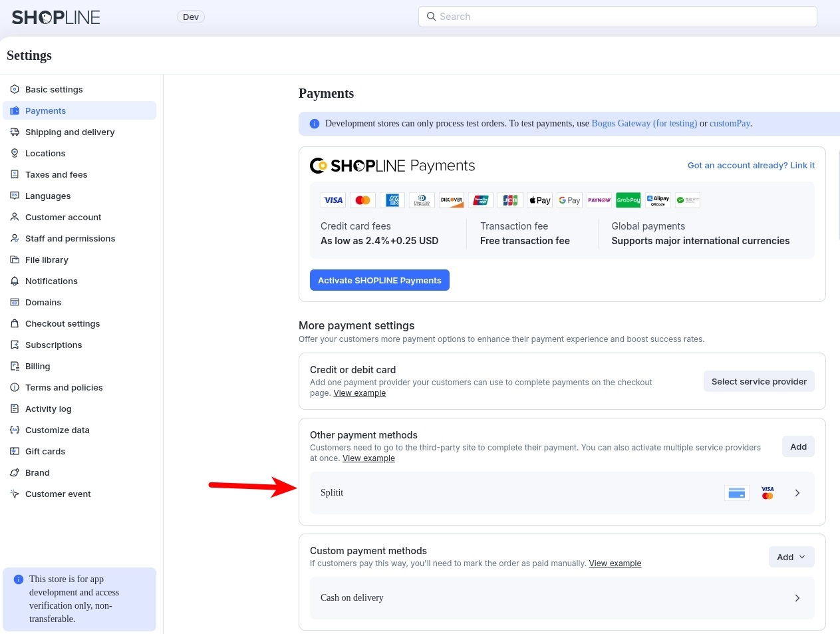The height and width of the screenshot is (634, 840).
Task: Click the File library folder icon
Action: point(15,259)
